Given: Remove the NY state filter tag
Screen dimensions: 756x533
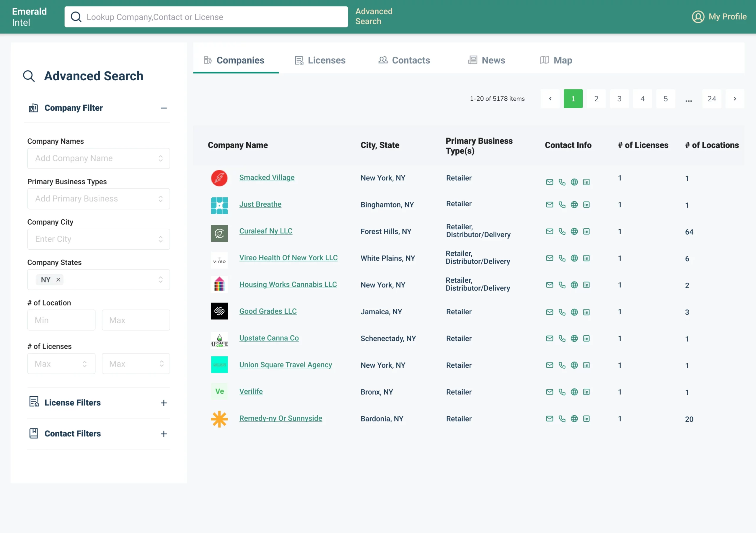Looking at the screenshot, I should tap(58, 280).
